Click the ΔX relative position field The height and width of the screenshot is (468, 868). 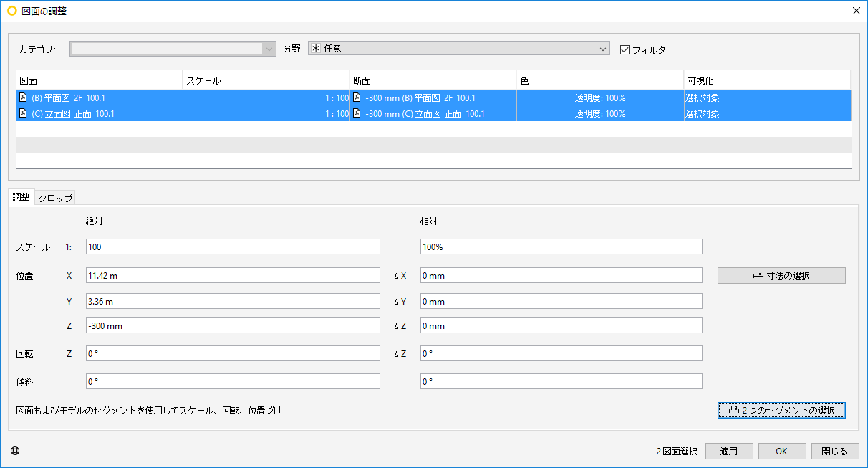(561, 275)
